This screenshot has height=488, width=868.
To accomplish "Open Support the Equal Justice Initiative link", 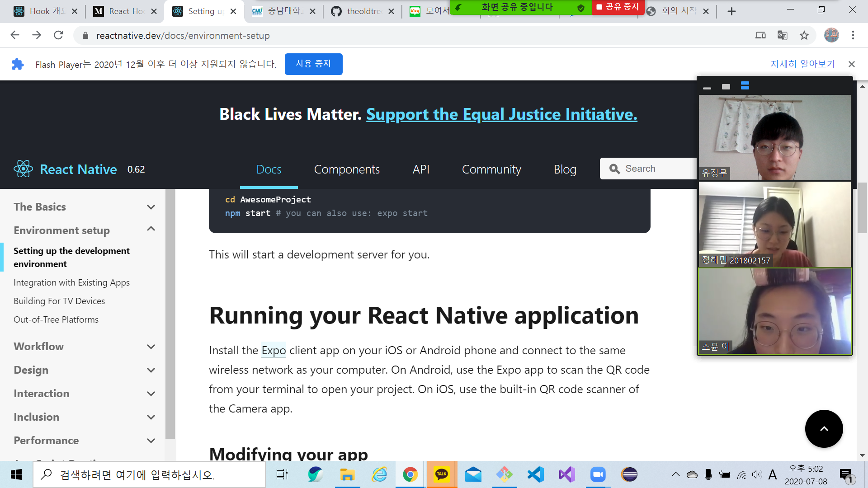I will click(502, 114).
